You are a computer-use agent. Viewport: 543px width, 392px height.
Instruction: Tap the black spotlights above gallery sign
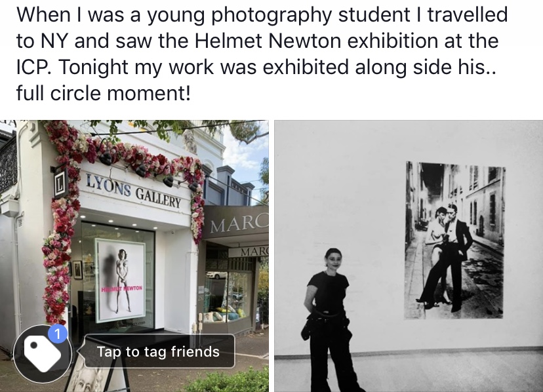pos(149,168)
